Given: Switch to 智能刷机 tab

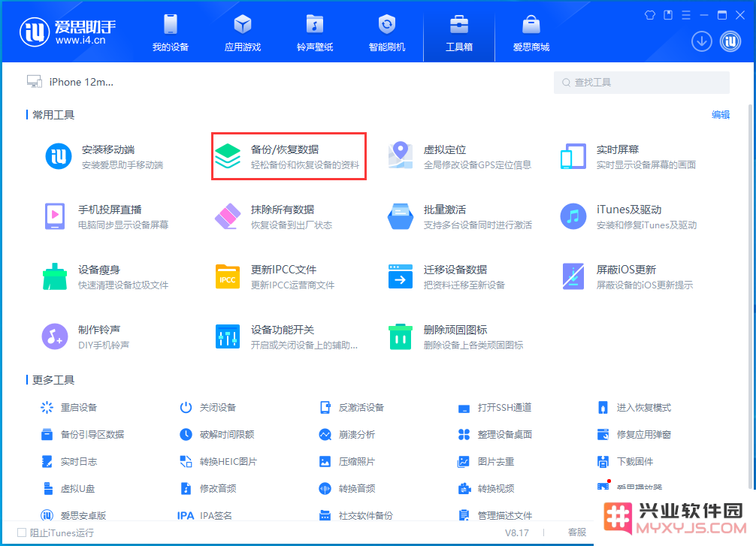Looking at the screenshot, I should 387,33.
